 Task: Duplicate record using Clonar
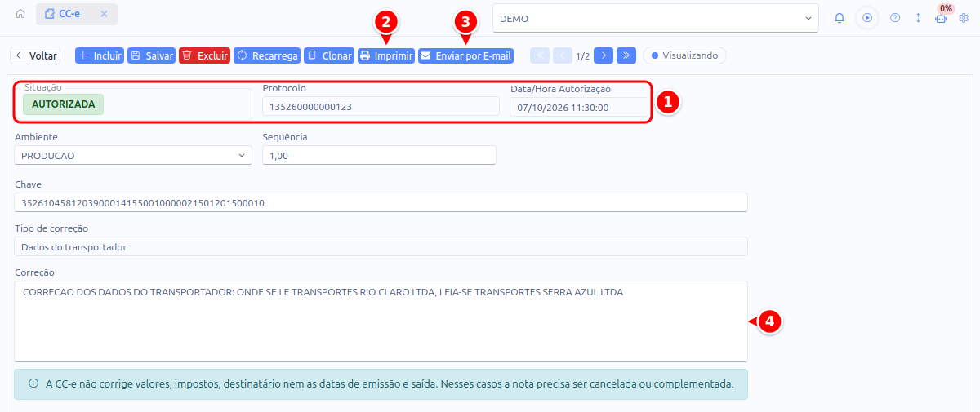pos(328,55)
